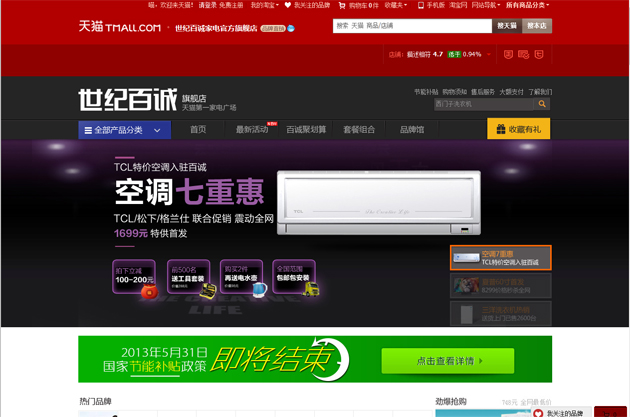Screen dimensions: 630x417
Task: Click the second red card icon in store rating bar
Action: click(524, 55)
